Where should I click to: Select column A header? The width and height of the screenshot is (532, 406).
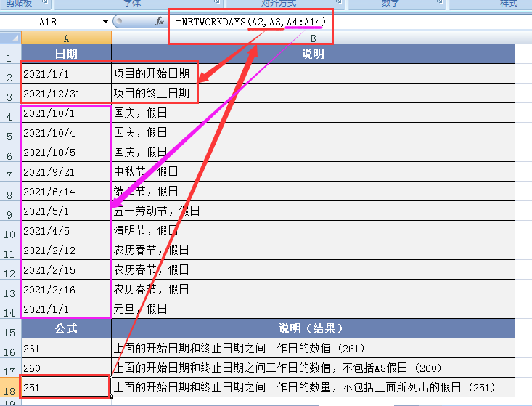pos(67,38)
